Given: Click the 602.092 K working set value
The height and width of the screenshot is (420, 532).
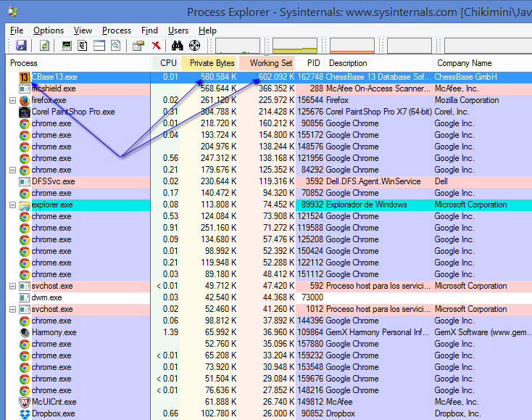Looking at the screenshot, I should point(277,78).
